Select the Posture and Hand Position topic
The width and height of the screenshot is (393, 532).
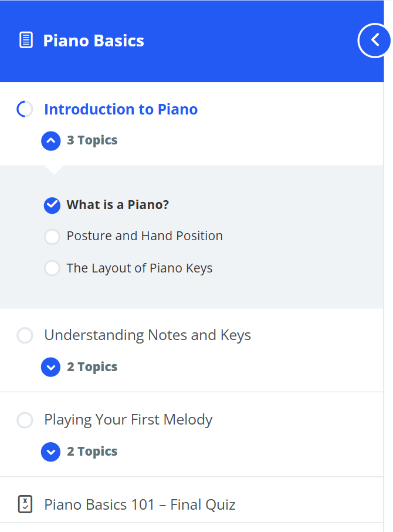[145, 236]
